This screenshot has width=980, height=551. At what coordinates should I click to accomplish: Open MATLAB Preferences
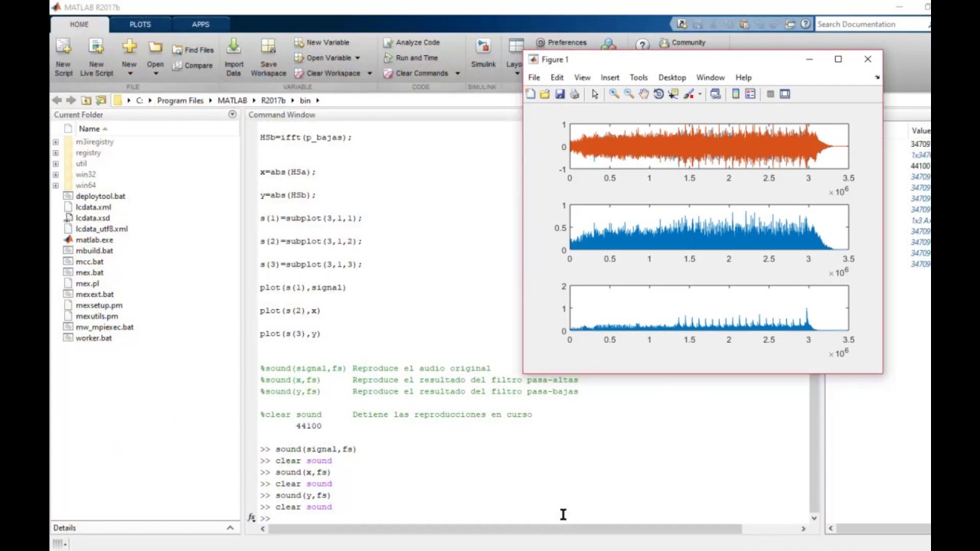[x=561, y=43]
